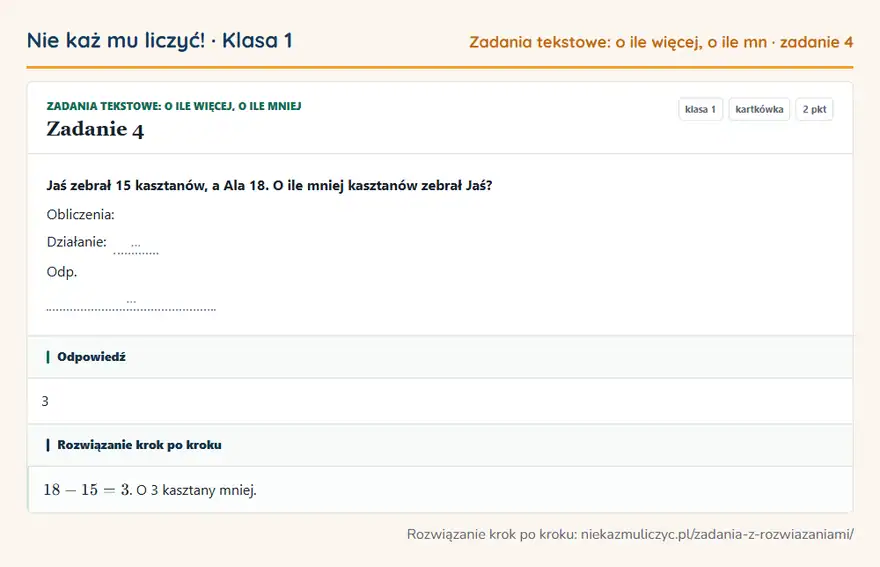This screenshot has height=567, width=880.
Task: Click the 'klasa 1' tag
Action: (x=700, y=109)
